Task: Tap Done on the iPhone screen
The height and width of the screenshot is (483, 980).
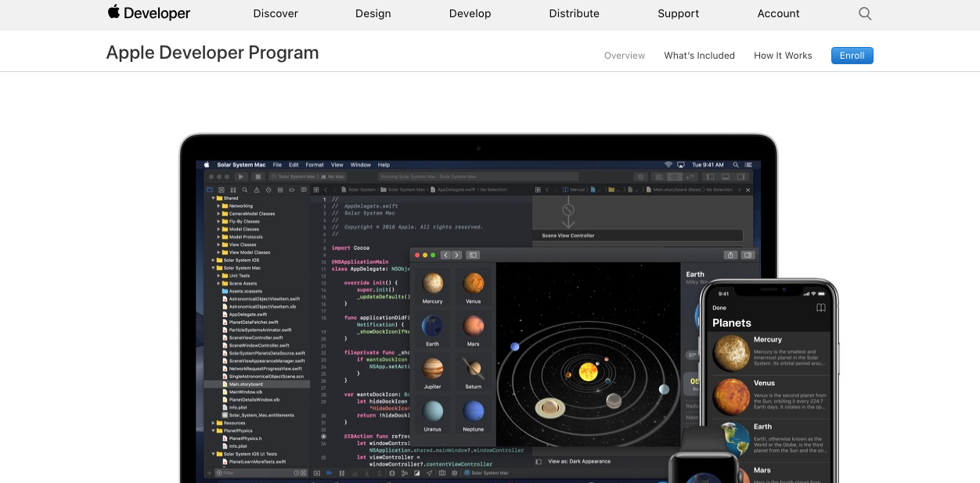Action: point(719,308)
